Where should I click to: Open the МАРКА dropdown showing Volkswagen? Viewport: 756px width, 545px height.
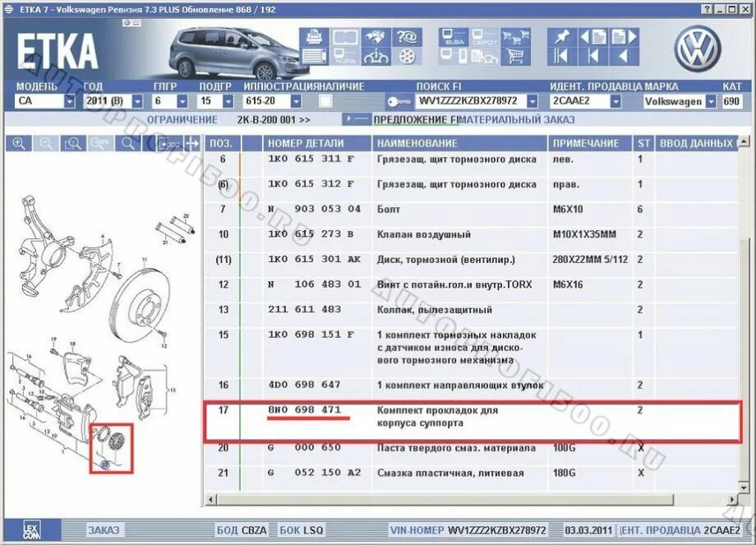point(711,99)
